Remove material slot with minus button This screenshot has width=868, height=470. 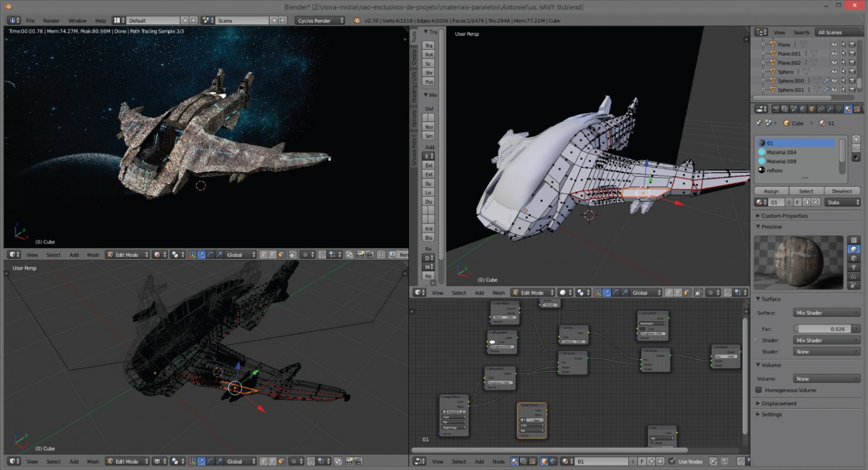(856, 149)
